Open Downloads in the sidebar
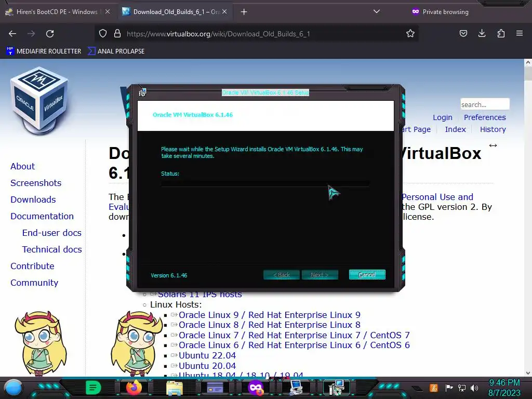The height and width of the screenshot is (399, 532). coord(33,199)
